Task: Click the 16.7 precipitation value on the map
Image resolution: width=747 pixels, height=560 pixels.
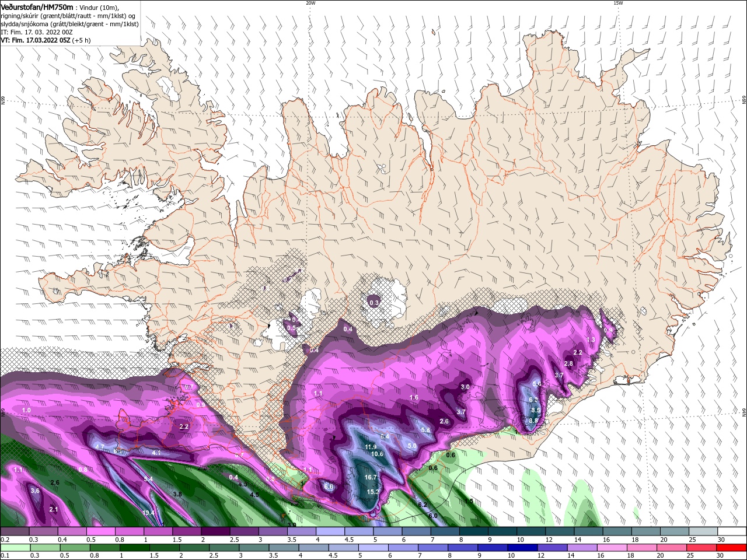Action: point(371,477)
